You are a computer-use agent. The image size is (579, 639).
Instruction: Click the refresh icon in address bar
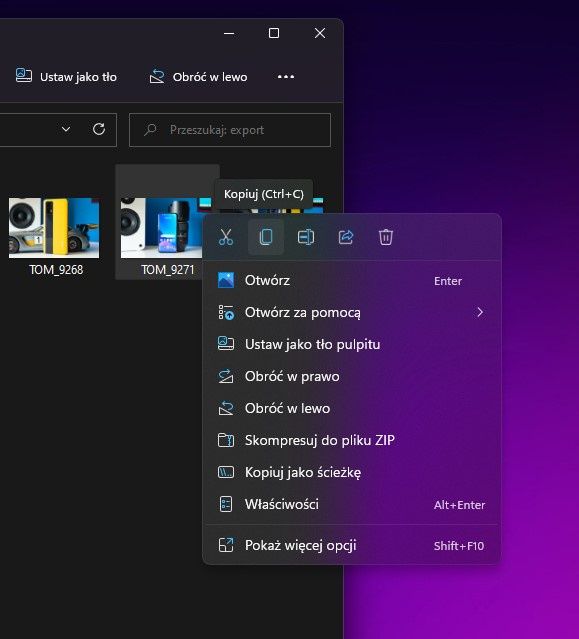tap(99, 129)
